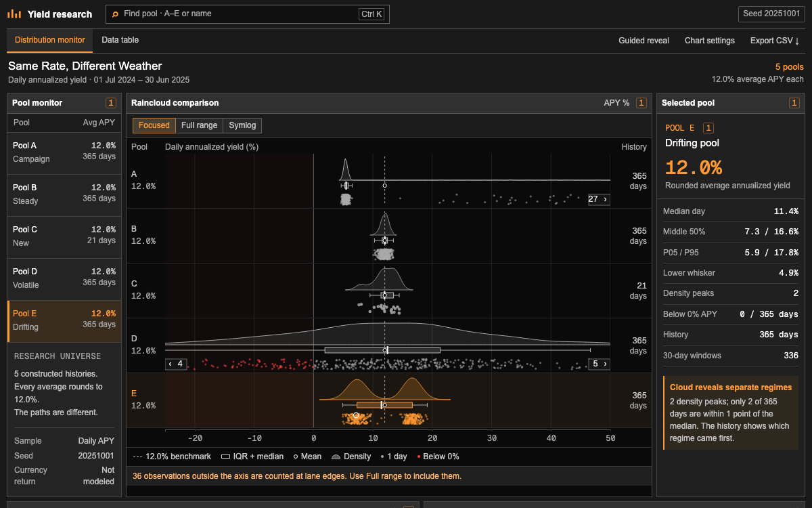812x508 pixels.
Task: Expand the 5 right off-axis points in Pool D lane
Action: [600, 364]
